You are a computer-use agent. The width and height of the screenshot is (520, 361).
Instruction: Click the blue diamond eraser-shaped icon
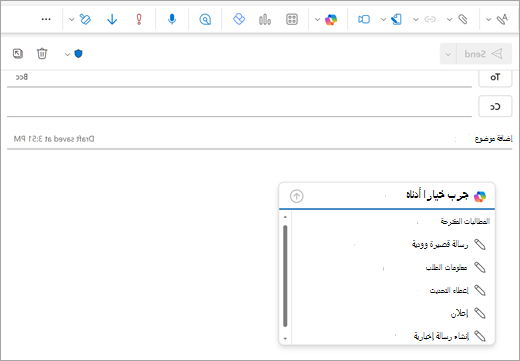pyautogui.click(x=239, y=19)
